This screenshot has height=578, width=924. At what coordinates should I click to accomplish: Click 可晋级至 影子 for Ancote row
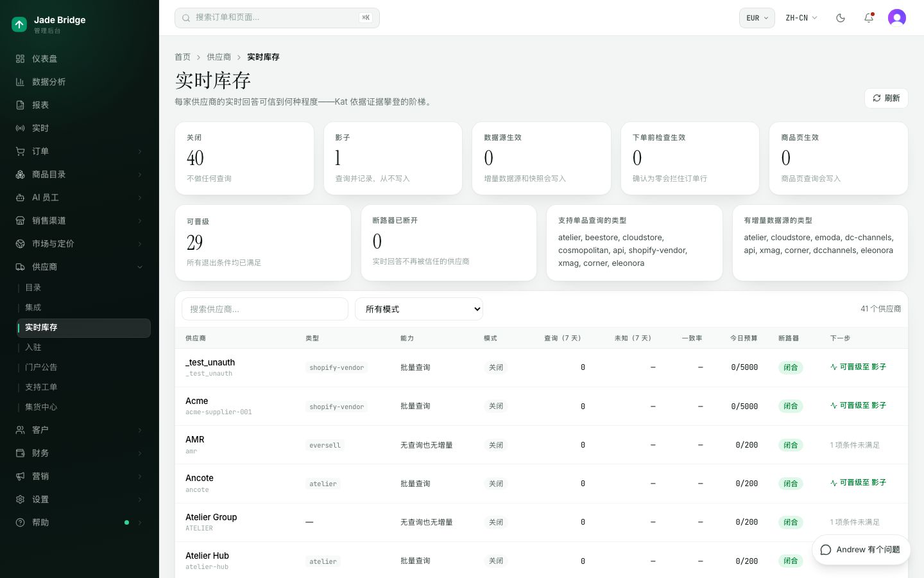[x=858, y=483]
